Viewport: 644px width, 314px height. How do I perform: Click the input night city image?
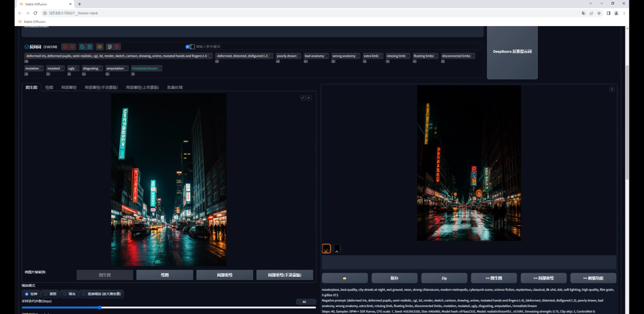click(169, 180)
